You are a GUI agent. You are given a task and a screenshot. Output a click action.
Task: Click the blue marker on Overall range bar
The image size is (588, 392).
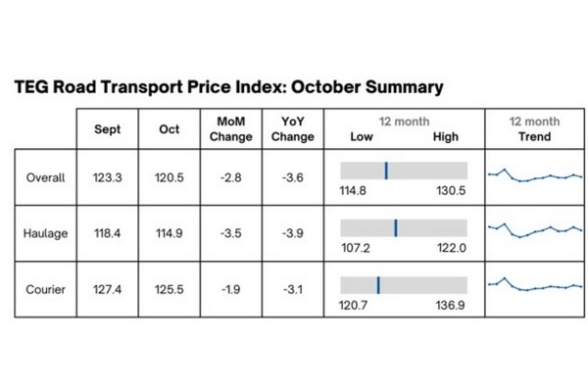[x=386, y=171]
